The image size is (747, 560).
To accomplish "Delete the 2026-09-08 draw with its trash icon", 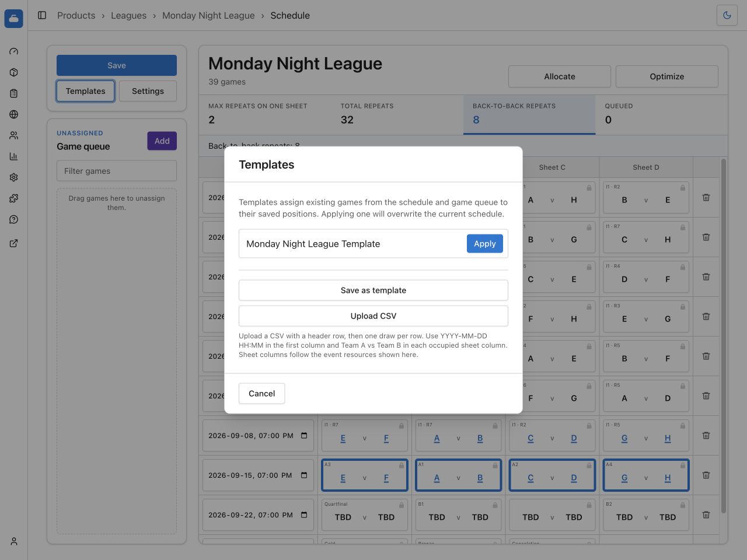I will (706, 436).
